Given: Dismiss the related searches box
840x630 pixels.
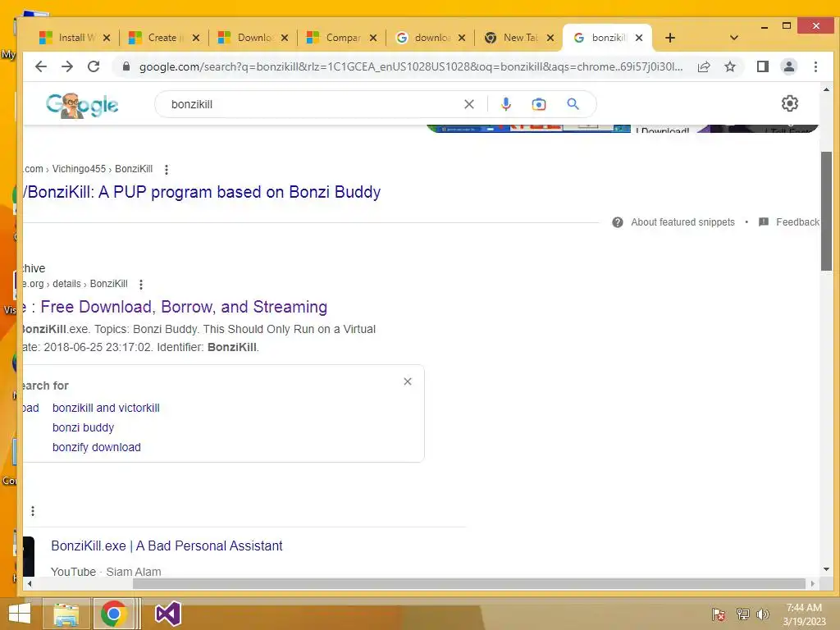Looking at the screenshot, I should [x=408, y=381].
